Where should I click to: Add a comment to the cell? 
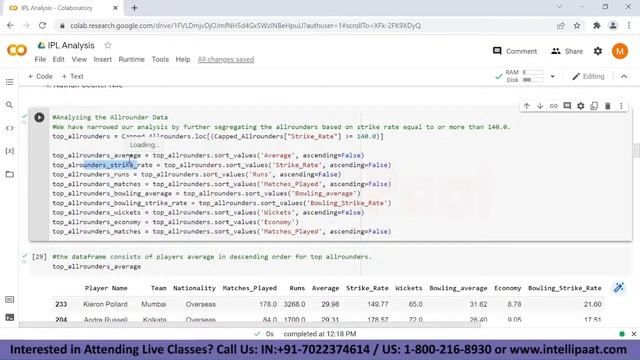567,106
